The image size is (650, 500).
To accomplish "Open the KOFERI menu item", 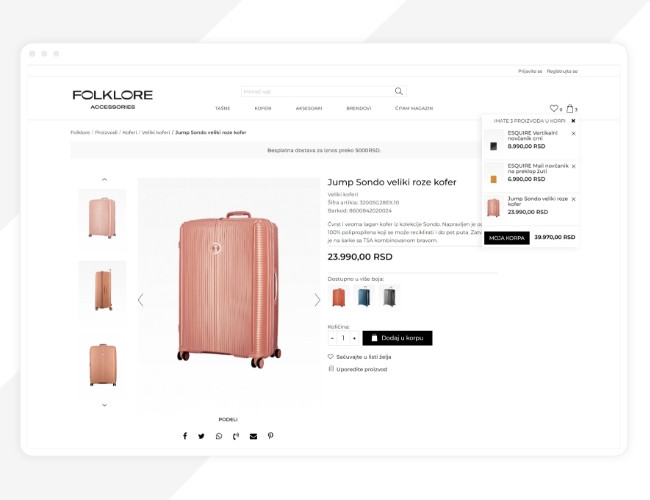I will point(263,108).
